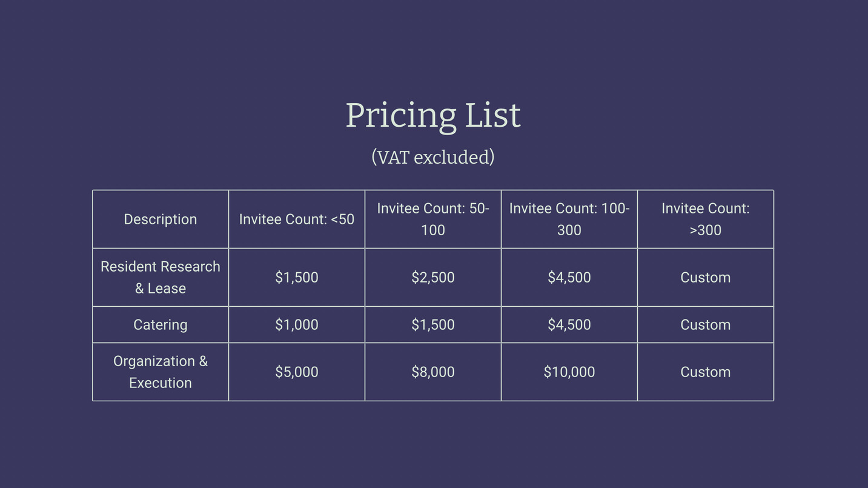Screen dimensions: 868x488
Task: Select the Catering $4,500 price cell
Action: click(569, 325)
